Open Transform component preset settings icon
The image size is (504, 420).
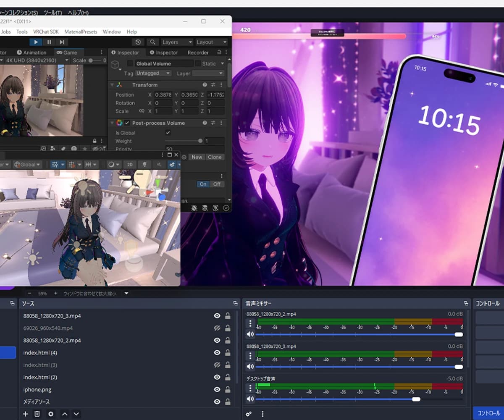[213, 85]
